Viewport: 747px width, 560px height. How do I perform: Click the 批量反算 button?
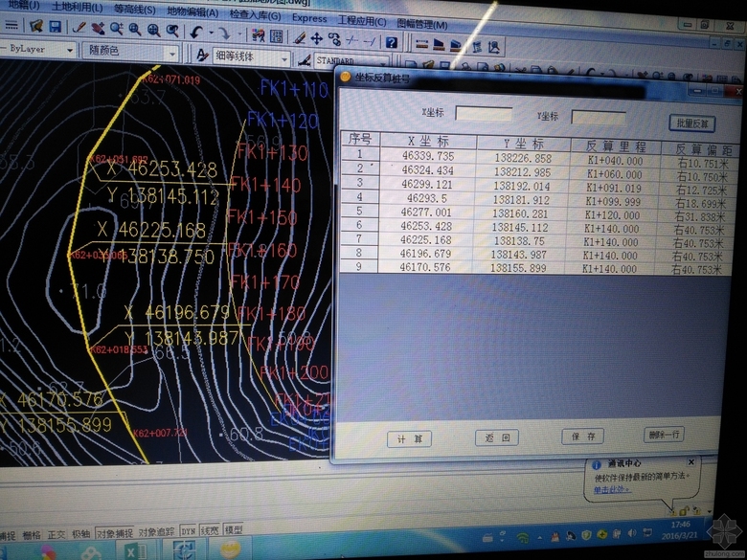(x=690, y=123)
